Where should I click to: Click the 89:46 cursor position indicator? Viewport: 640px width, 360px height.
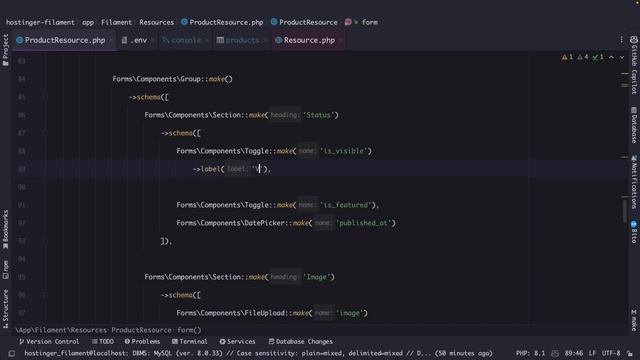pyautogui.click(x=573, y=353)
